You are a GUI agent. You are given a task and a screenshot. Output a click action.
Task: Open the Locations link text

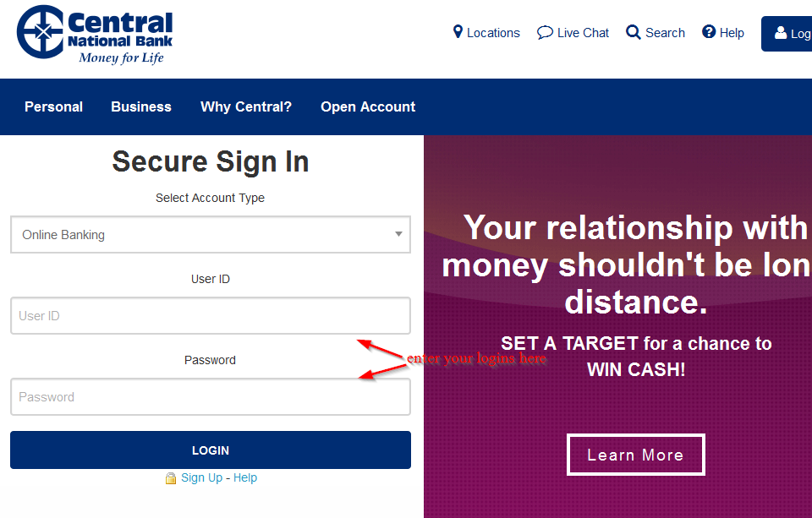493,33
